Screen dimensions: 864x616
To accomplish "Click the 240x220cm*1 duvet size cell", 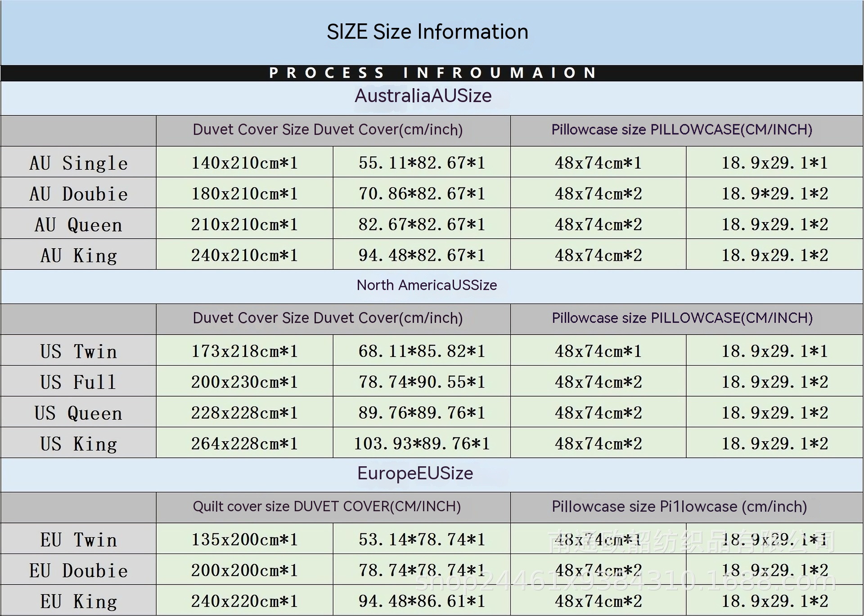I will click(x=244, y=601).
